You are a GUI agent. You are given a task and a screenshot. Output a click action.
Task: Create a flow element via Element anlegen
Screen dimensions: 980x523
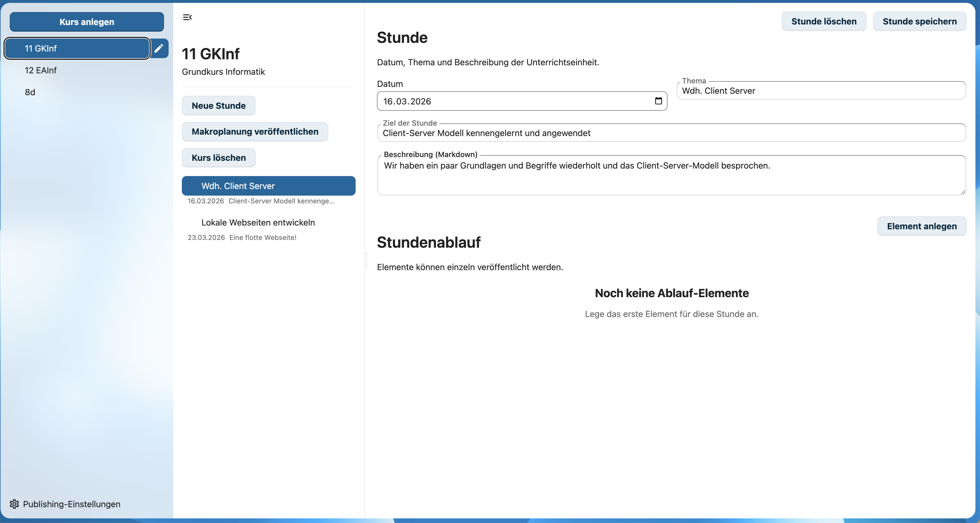pyautogui.click(x=922, y=226)
